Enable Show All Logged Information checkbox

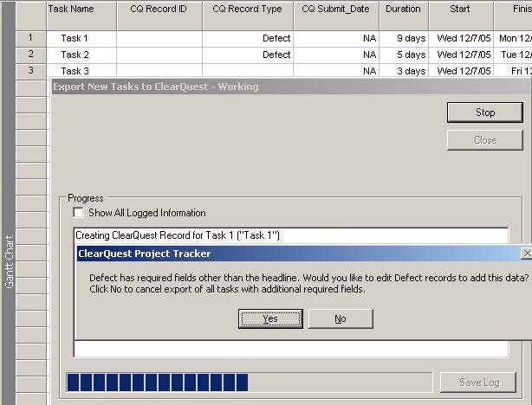click(78, 213)
